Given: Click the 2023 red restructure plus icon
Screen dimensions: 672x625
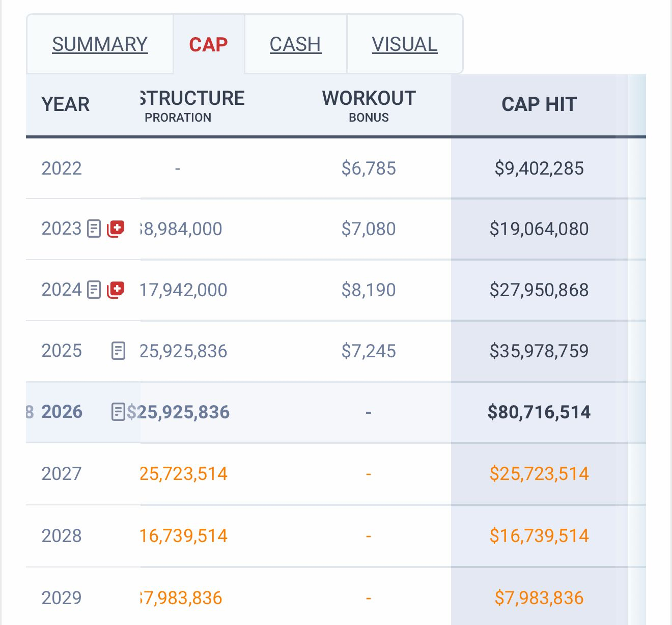Looking at the screenshot, I should click(116, 229).
